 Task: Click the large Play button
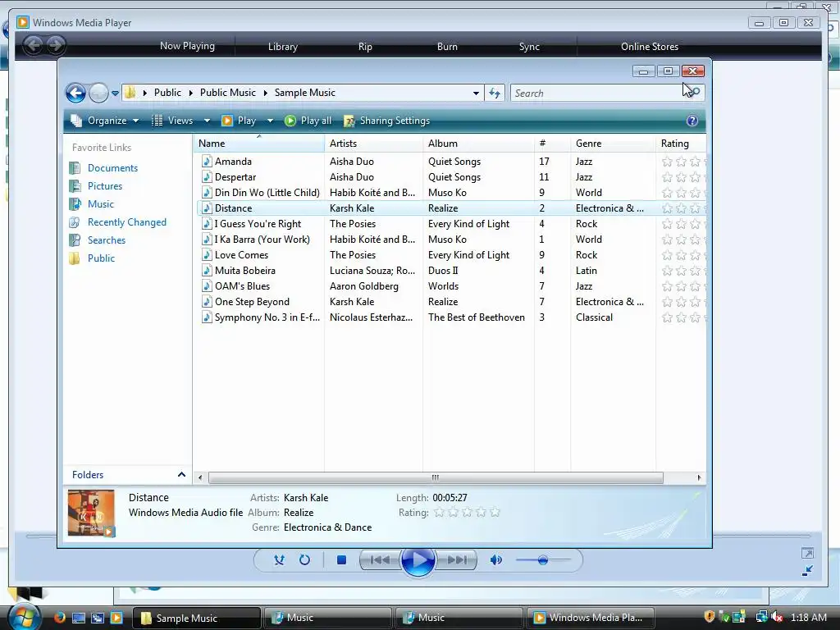[x=418, y=561]
